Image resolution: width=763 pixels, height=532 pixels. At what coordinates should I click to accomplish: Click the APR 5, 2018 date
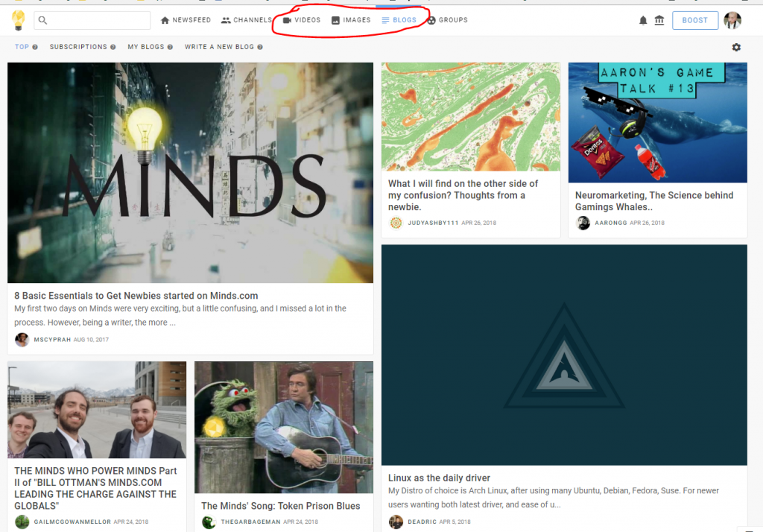coord(455,522)
